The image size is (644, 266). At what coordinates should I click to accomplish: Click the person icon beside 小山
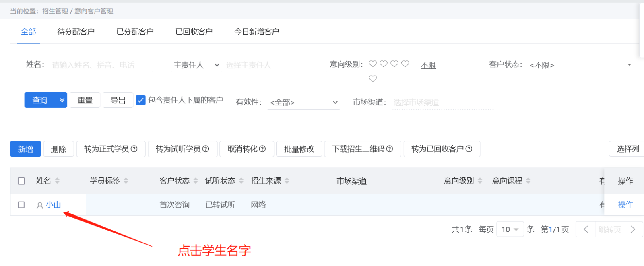[40, 206]
